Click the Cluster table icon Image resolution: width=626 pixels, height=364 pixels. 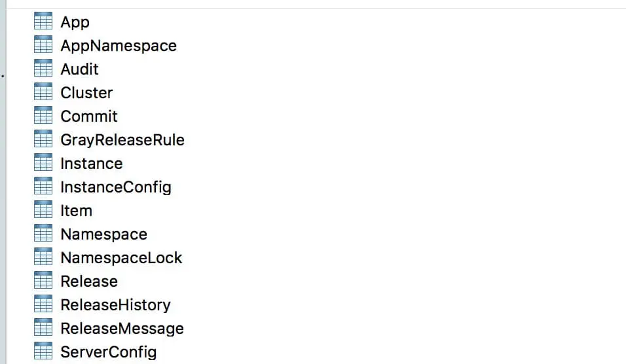pyautogui.click(x=43, y=92)
